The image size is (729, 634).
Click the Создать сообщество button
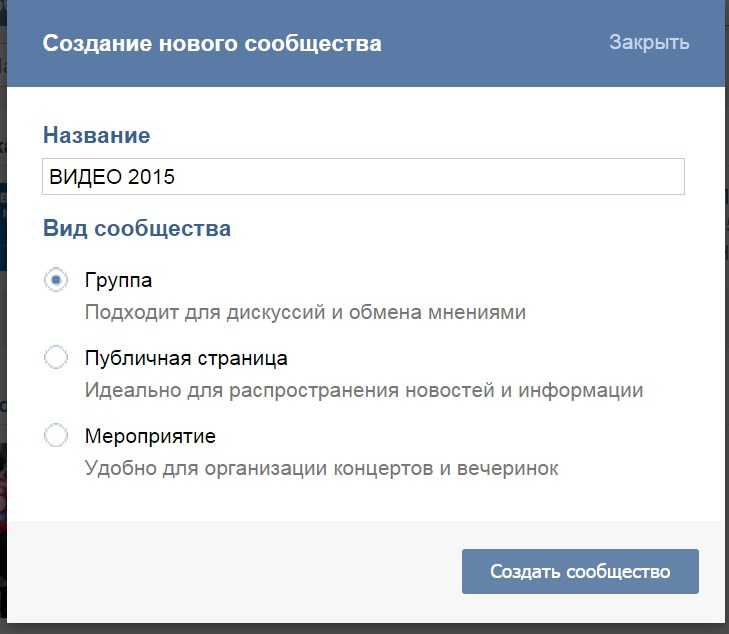(580, 571)
